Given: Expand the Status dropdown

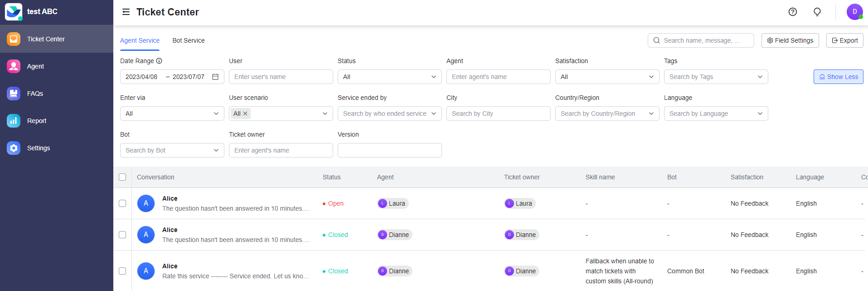Looking at the screenshot, I should tap(390, 77).
